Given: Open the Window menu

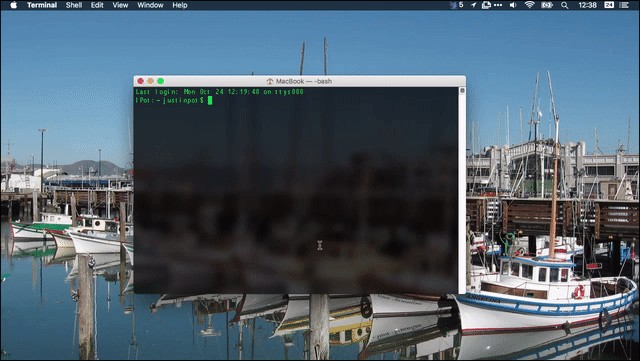Looking at the screenshot, I should (150, 5).
